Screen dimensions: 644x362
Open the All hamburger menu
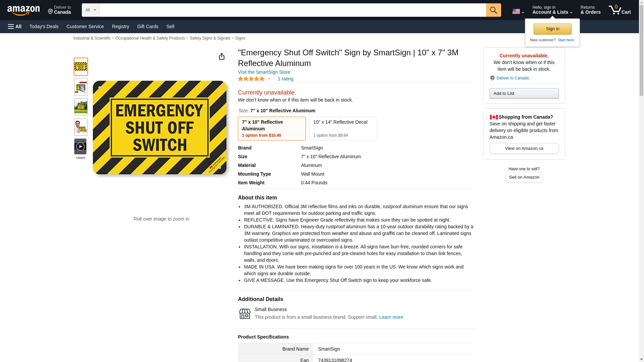pyautogui.click(x=15, y=26)
